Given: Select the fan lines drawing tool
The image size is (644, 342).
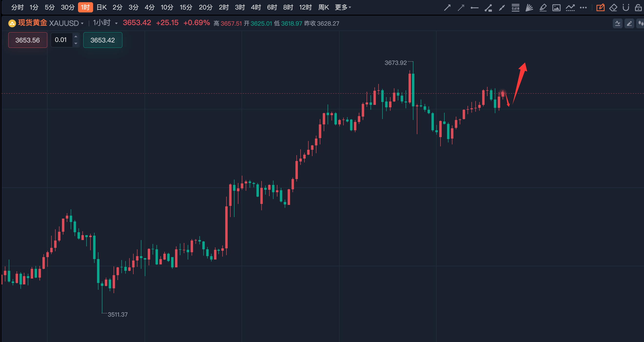Looking at the screenshot, I should [529, 8].
